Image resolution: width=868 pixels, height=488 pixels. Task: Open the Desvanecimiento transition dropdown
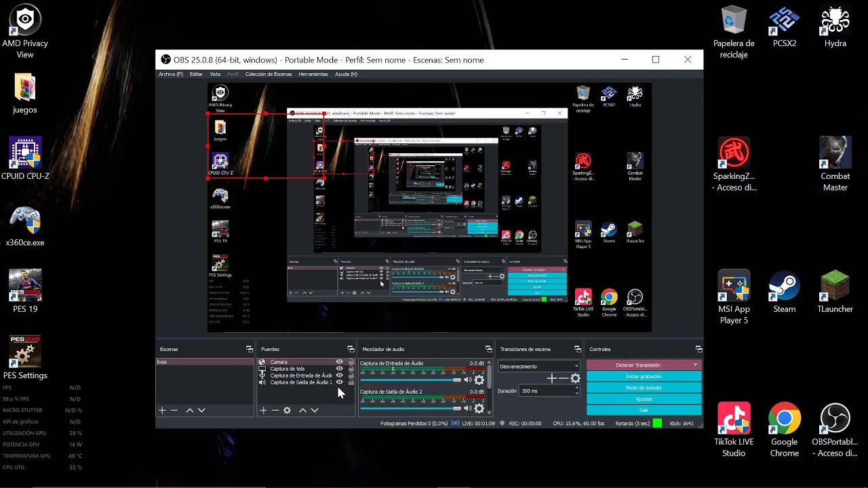coord(539,366)
